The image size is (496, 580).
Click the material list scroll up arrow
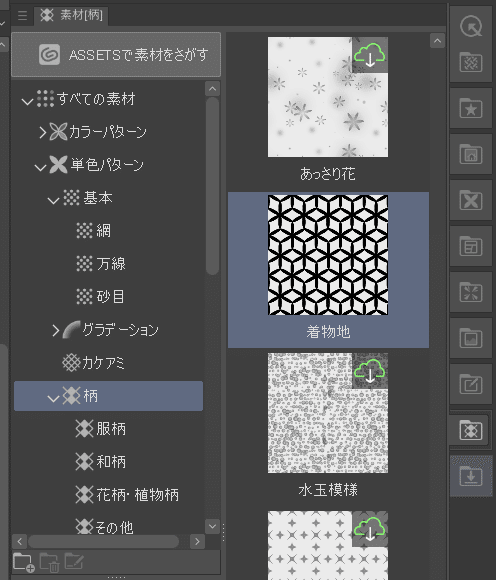click(x=437, y=41)
